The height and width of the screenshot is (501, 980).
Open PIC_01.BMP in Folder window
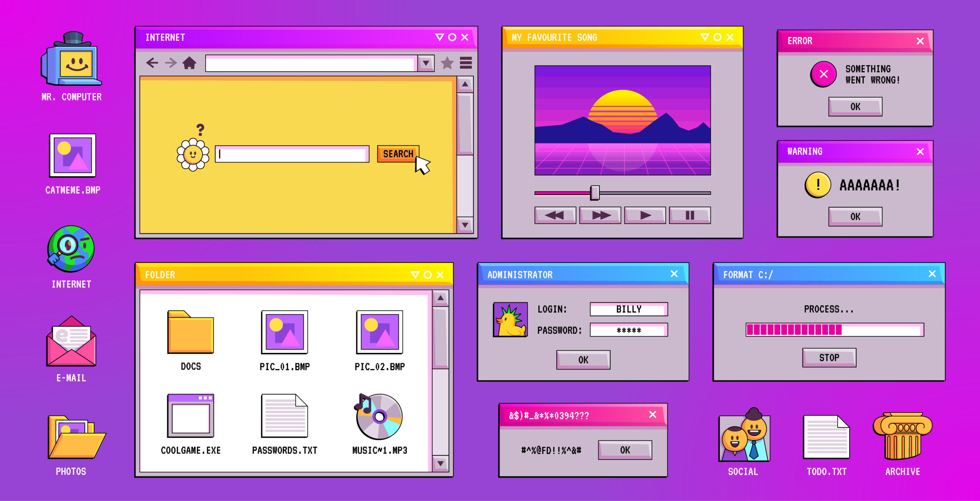(284, 332)
